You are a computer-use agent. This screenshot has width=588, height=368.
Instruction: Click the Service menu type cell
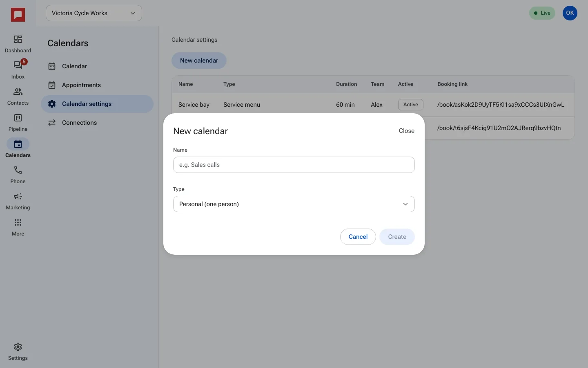242,105
